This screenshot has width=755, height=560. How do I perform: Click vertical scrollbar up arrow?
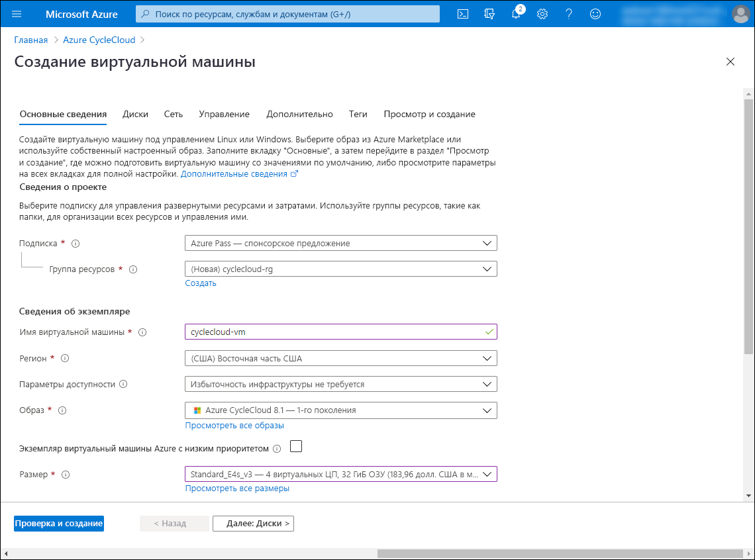tap(748, 93)
